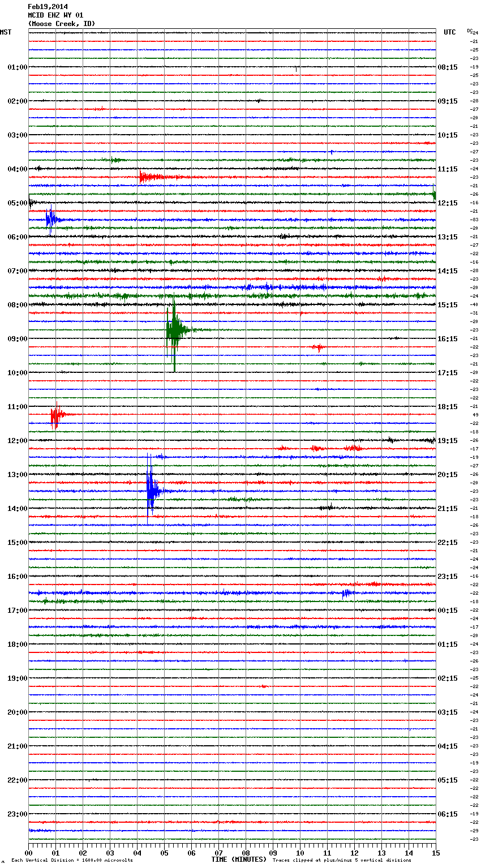Click the '17:15' UTC time label
The image size is (481, 868).
click(x=448, y=373)
